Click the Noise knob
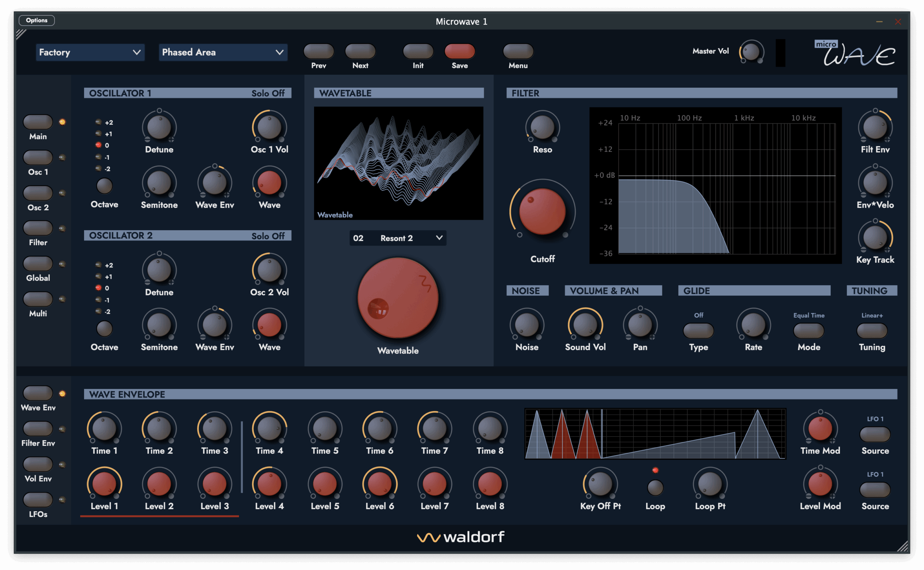 click(527, 325)
